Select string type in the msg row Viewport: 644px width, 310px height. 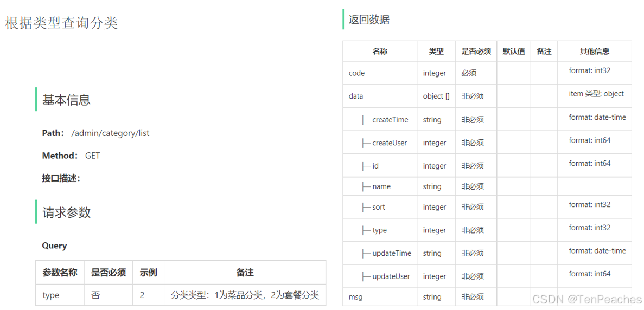point(432,297)
